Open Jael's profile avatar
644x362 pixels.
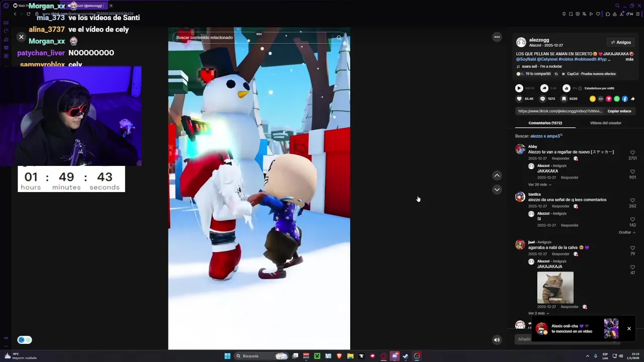click(520, 245)
